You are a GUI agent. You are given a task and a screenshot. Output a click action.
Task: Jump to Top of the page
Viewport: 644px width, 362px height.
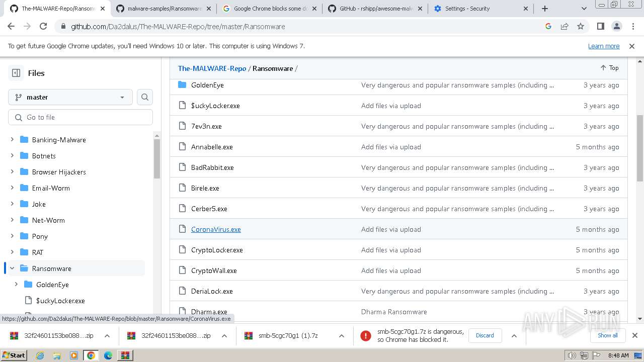tap(609, 68)
